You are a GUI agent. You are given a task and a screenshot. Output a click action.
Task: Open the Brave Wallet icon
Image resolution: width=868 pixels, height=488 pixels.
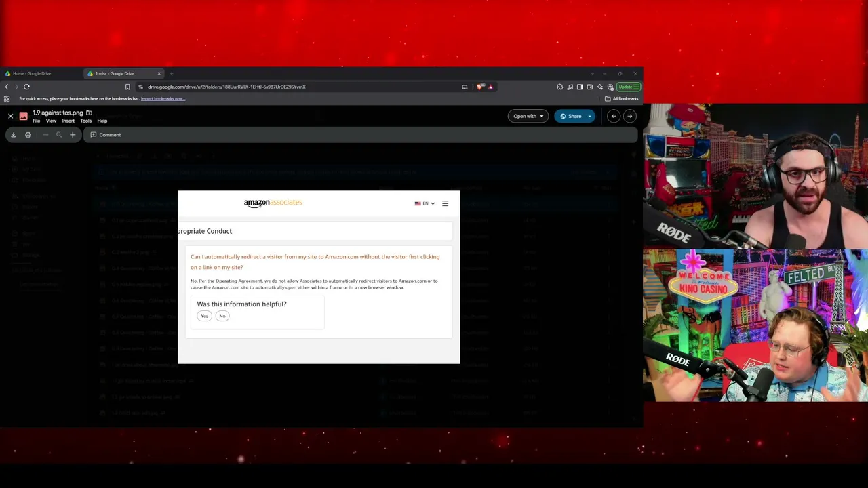point(590,87)
